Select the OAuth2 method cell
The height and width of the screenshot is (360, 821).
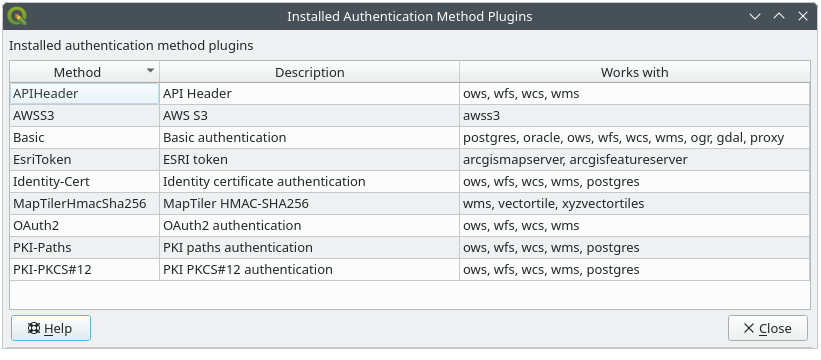tap(85, 226)
